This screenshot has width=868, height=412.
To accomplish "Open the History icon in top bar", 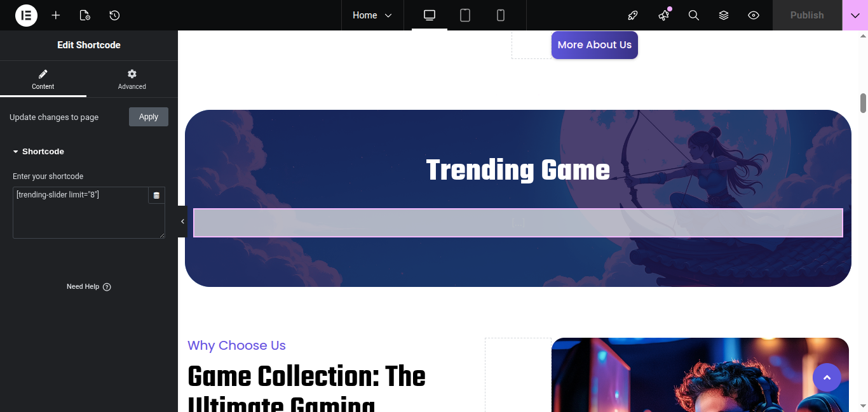I will click(x=114, y=15).
